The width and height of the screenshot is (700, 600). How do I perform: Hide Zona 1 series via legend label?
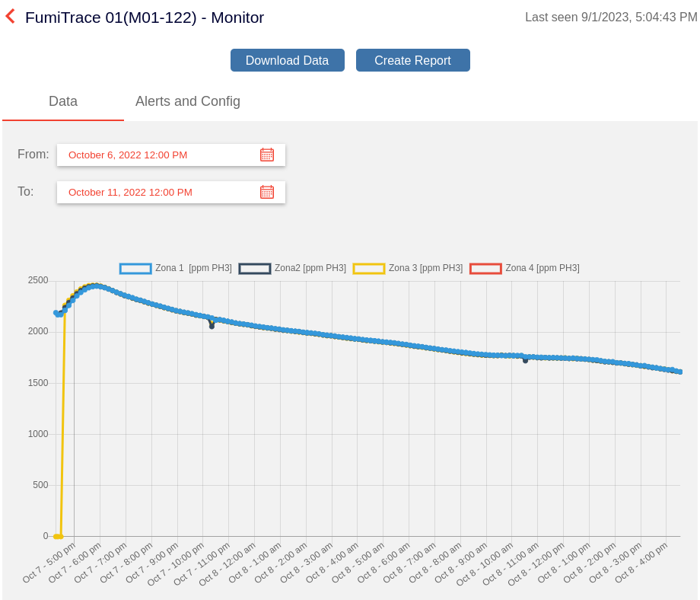(193, 268)
